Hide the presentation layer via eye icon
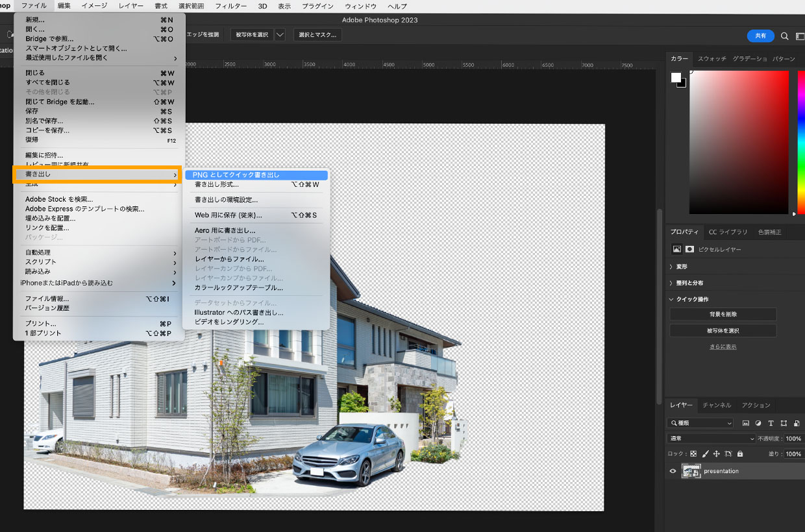 673,471
